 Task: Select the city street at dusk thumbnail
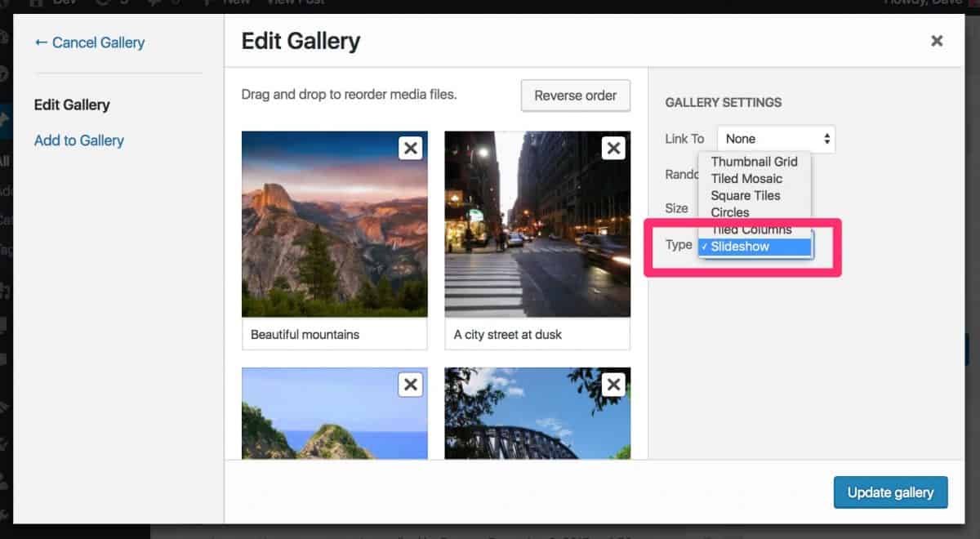coord(537,224)
